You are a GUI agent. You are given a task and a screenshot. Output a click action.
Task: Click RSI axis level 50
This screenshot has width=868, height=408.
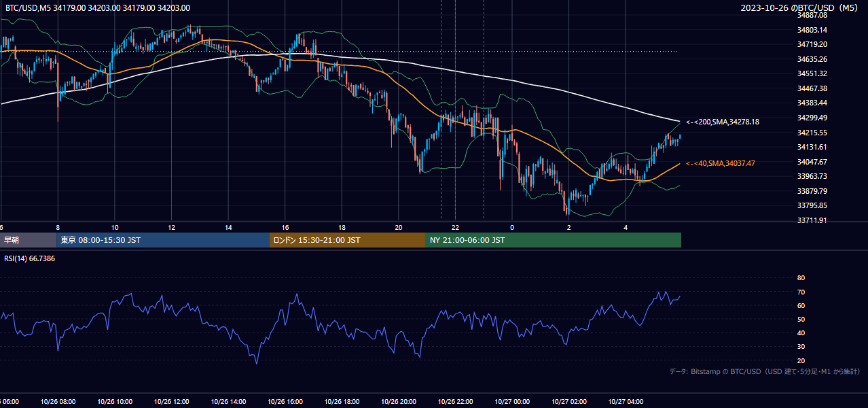pyautogui.click(x=801, y=320)
